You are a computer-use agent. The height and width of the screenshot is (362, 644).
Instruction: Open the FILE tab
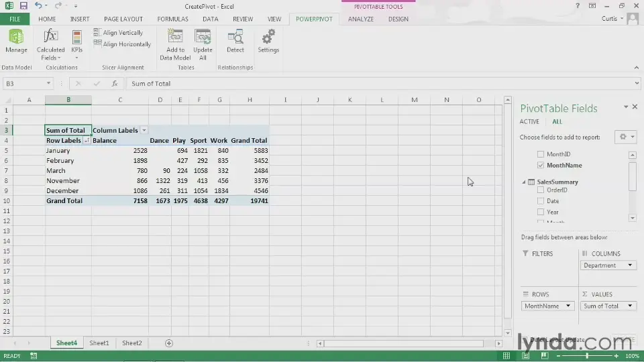coord(15,19)
